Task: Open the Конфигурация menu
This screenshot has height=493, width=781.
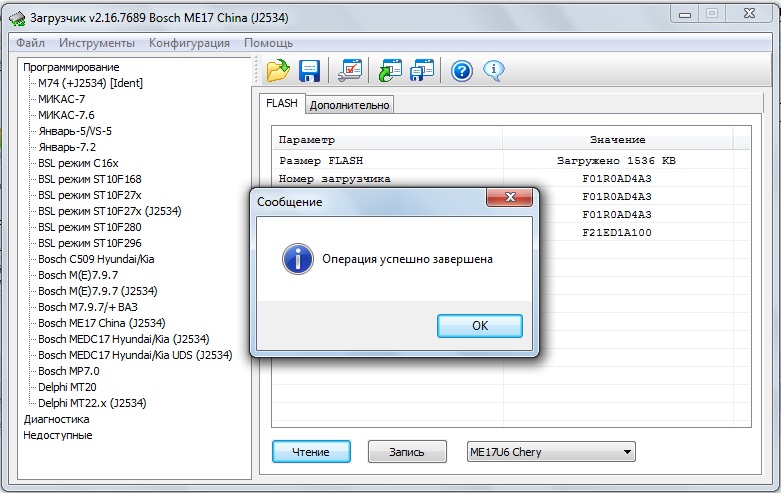Action: 189,43
